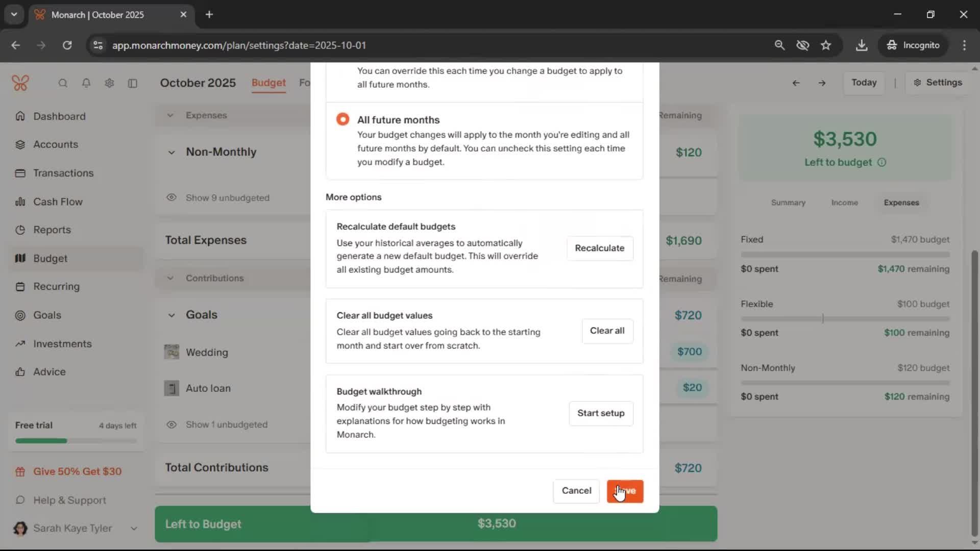
Task: Open the search magnifier icon in sidebar header
Action: pos(63,83)
